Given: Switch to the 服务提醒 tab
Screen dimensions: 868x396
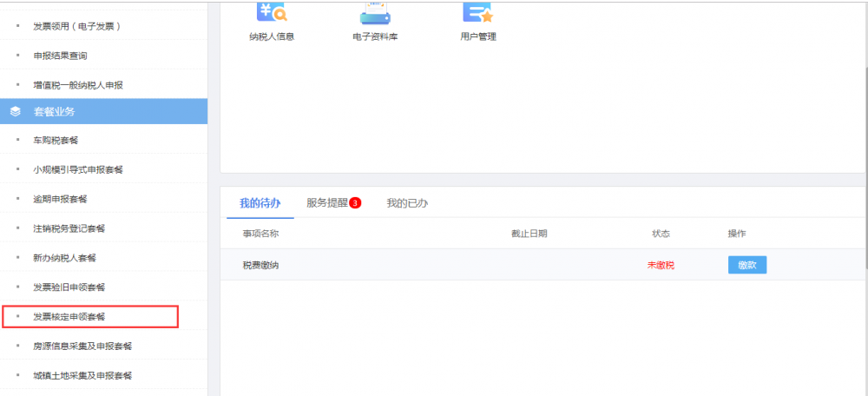Looking at the screenshot, I should (x=327, y=203).
